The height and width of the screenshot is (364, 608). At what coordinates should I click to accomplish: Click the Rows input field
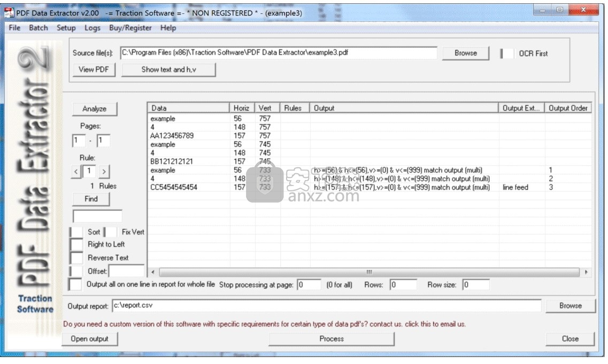[403, 285]
